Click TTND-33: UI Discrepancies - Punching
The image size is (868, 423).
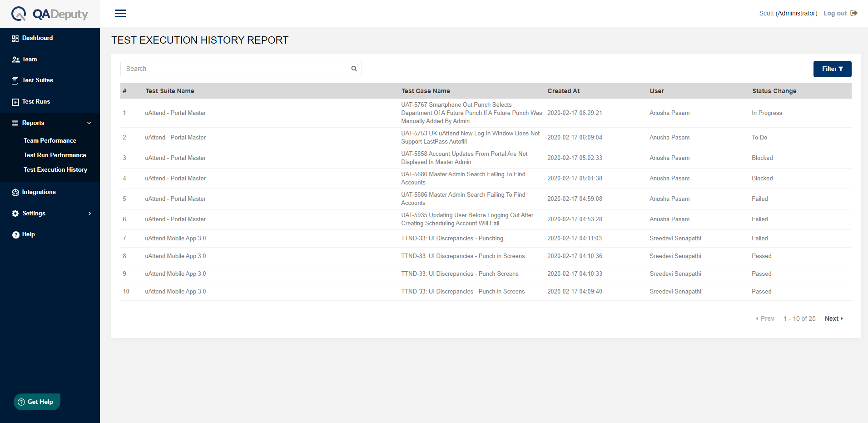[452, 239]
